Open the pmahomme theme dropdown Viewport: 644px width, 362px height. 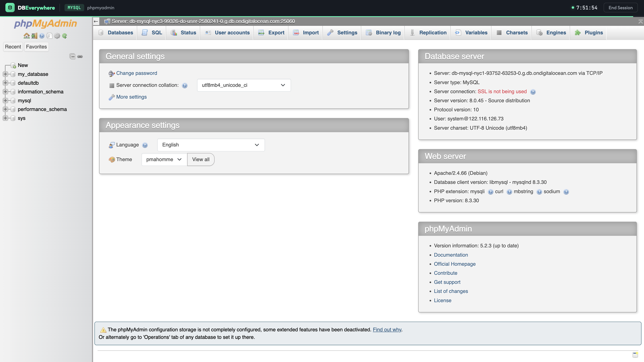[x=164, y=159]
